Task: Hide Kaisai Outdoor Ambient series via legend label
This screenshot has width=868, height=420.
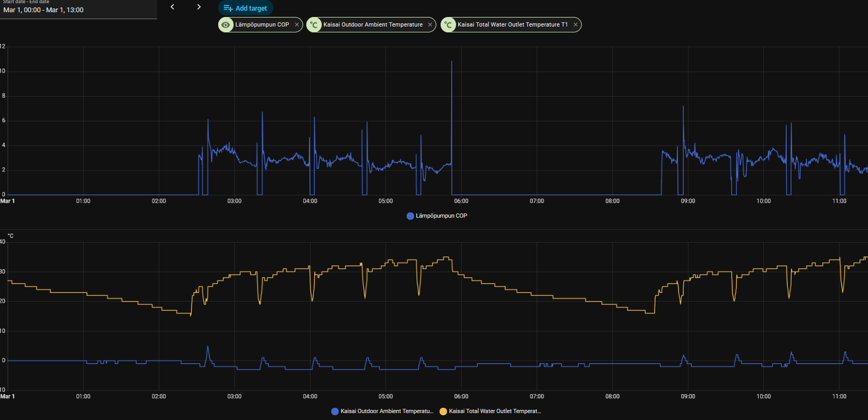Action: (386, 412)
